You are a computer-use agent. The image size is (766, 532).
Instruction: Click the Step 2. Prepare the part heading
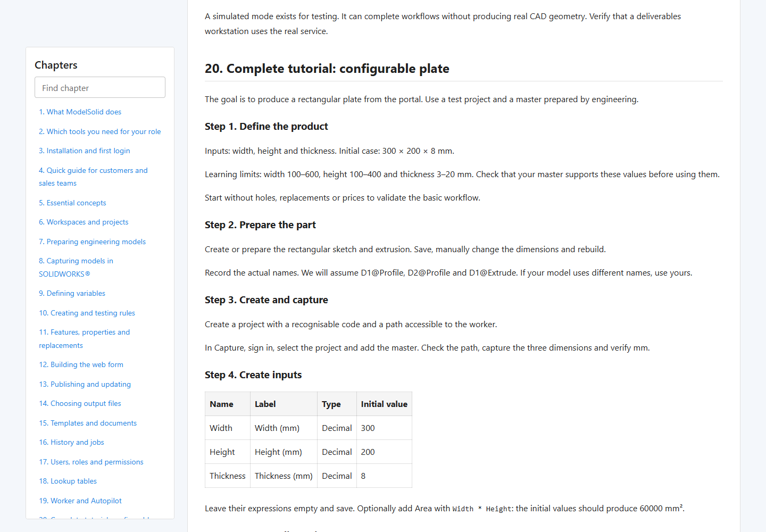tap(260, 225)
